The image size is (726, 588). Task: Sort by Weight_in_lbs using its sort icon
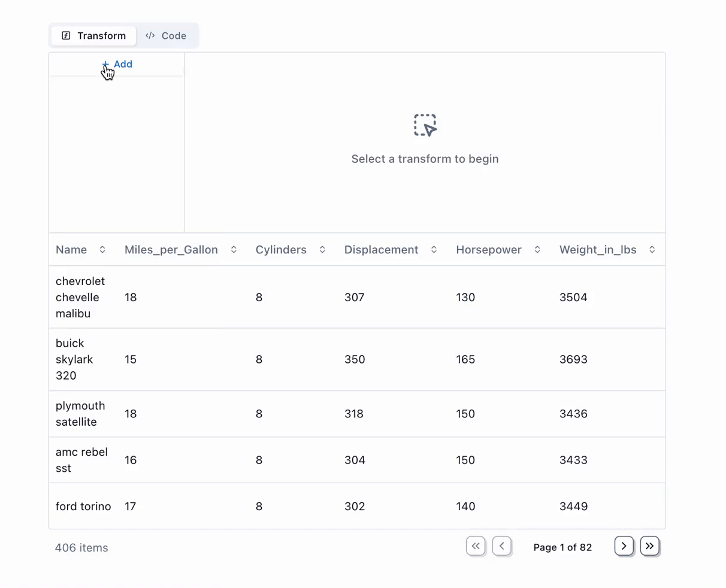(x=652, y=250)
